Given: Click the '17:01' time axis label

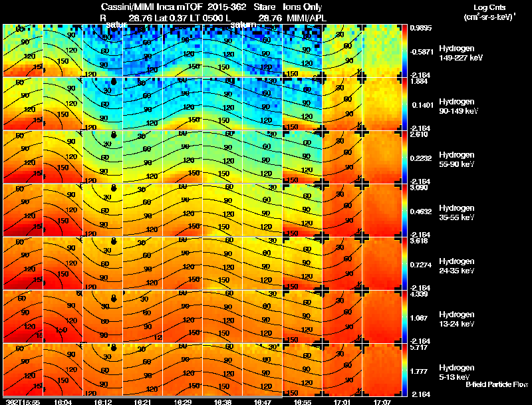Looking at the screenshot, I should pyautogui.click(x=342, y=402).
